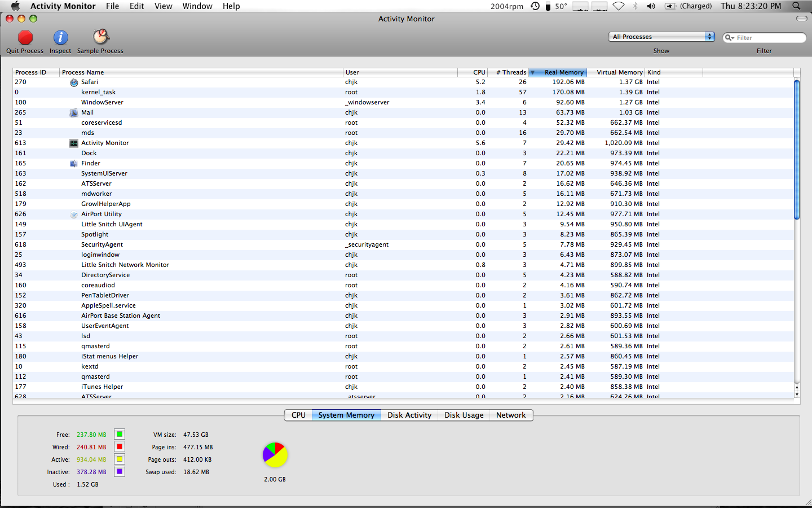Open the File menu
812x508 pixels.
pyautogui.click(x=112, y=6)
